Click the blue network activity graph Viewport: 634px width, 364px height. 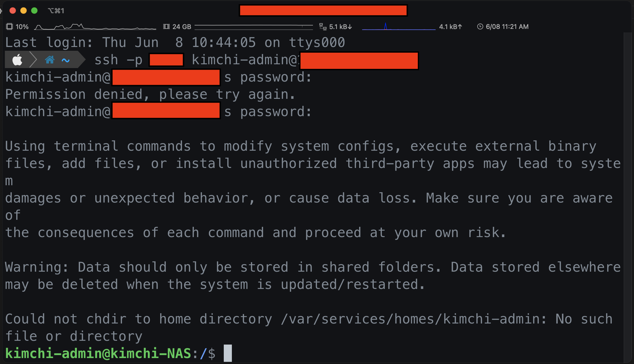tap(398, 27)
